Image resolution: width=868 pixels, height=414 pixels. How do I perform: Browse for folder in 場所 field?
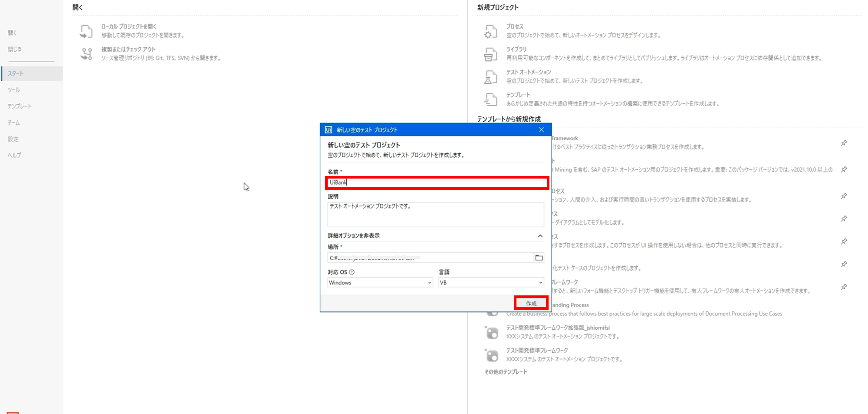[x=539, y=258]
